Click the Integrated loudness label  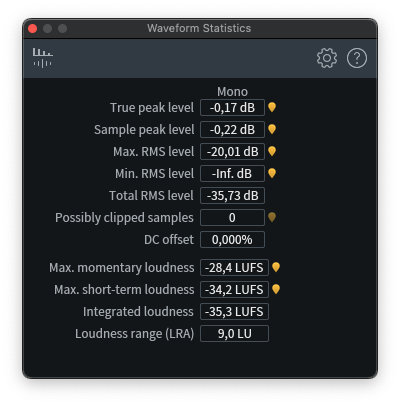coord(138,312)
